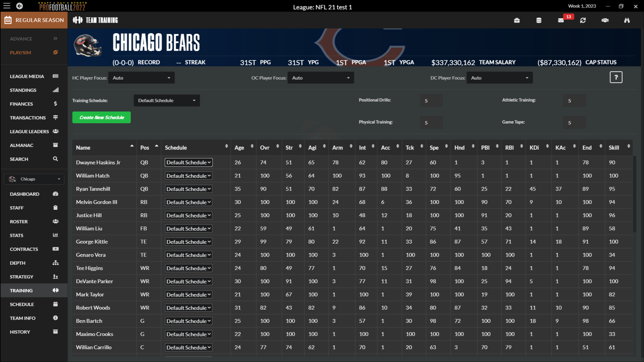
Task: Open the Chicago team selector dropdown
Action: (34, 179)
